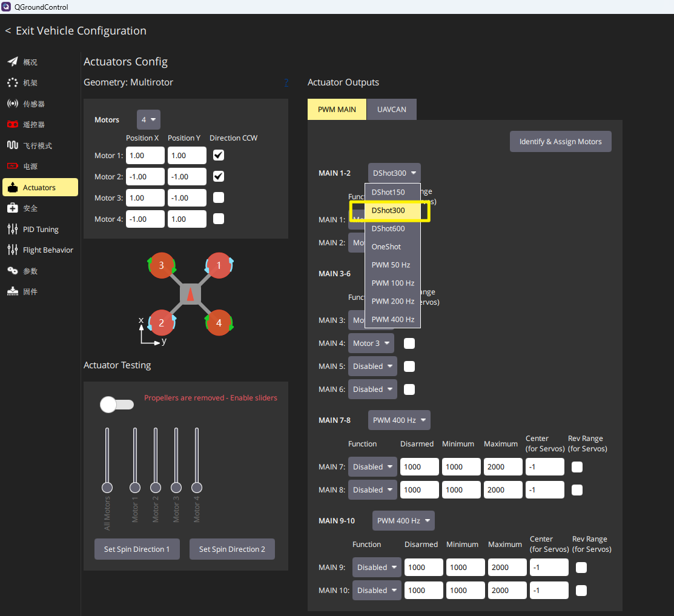
Task: Click the All Motors slider handle
Action: click(x=107, y=488)
